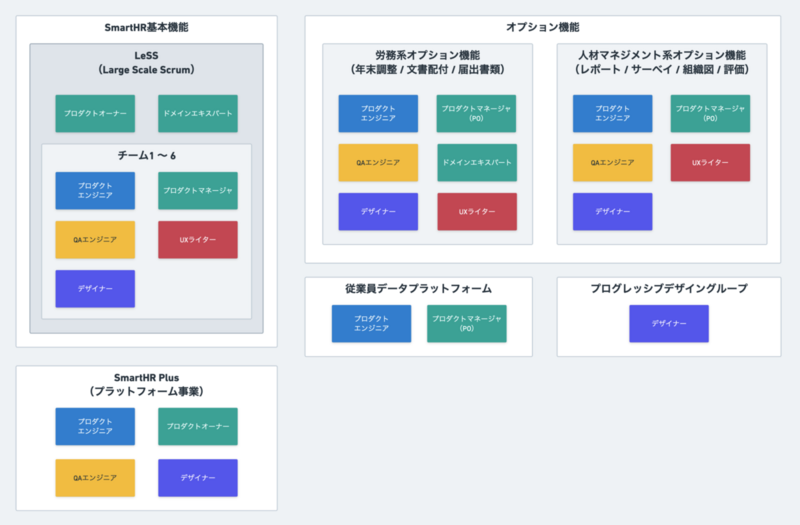Select the LeSS (Large Scale Scrum) title

[146, 62]
